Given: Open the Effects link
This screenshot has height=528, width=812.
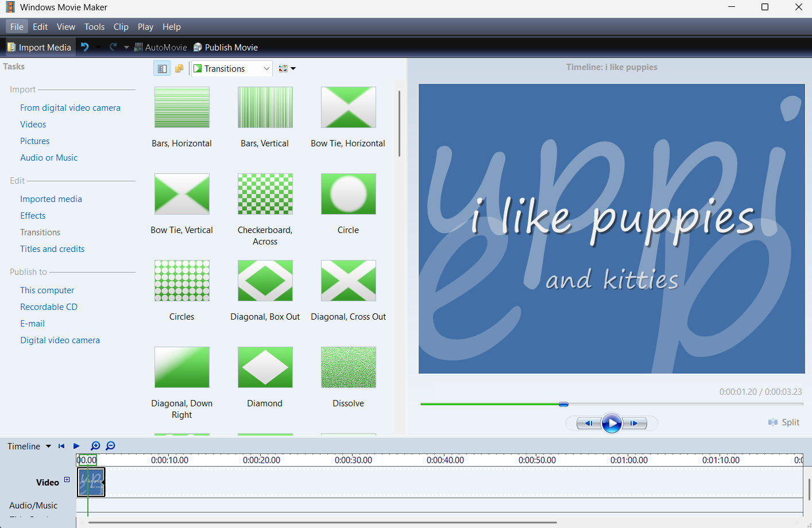Looking at the screenshot, I should click(x=33, y=216).
